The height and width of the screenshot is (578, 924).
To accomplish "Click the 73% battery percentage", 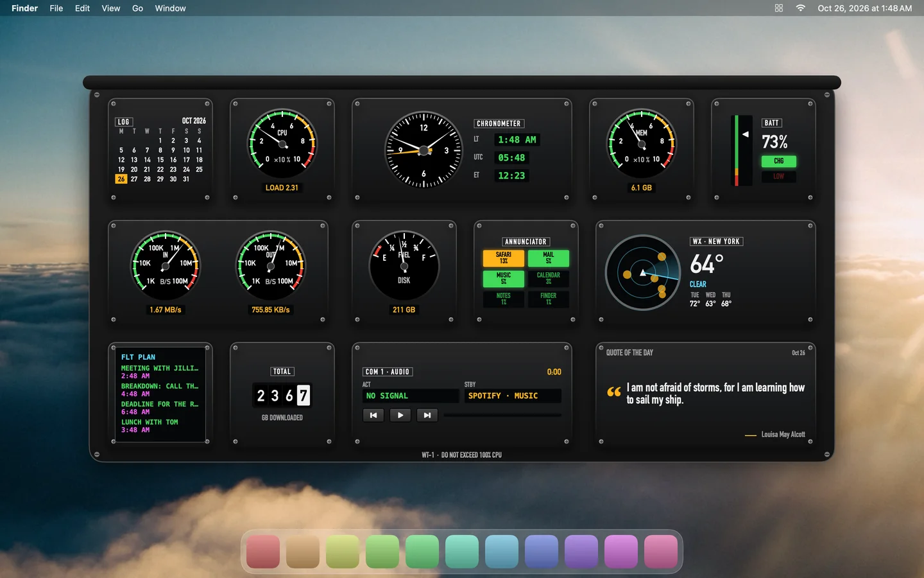I will 774,142.
